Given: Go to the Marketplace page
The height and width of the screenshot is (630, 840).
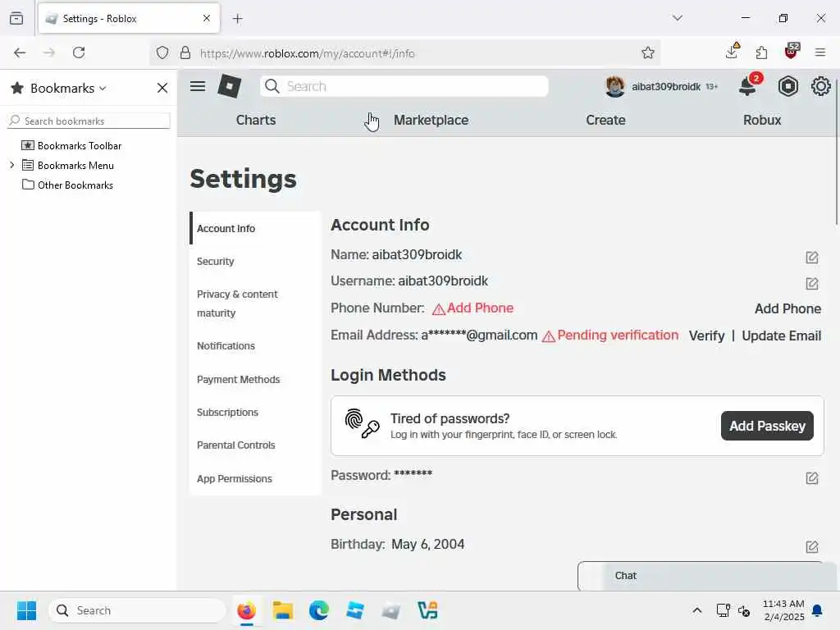Looking at the screenshot, I should (431, 120).
